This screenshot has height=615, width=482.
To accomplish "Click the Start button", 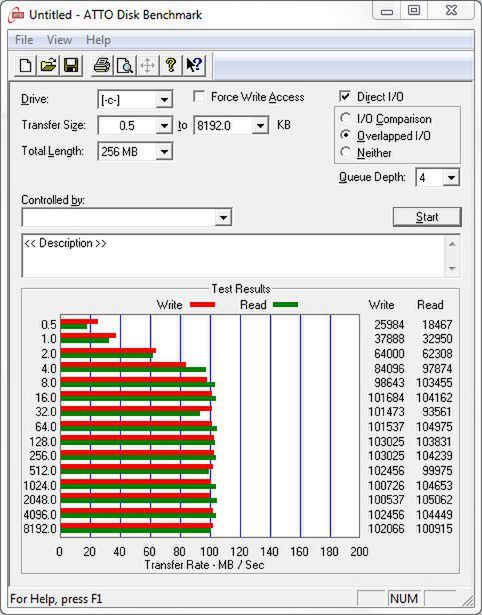I will click(427, 217).
